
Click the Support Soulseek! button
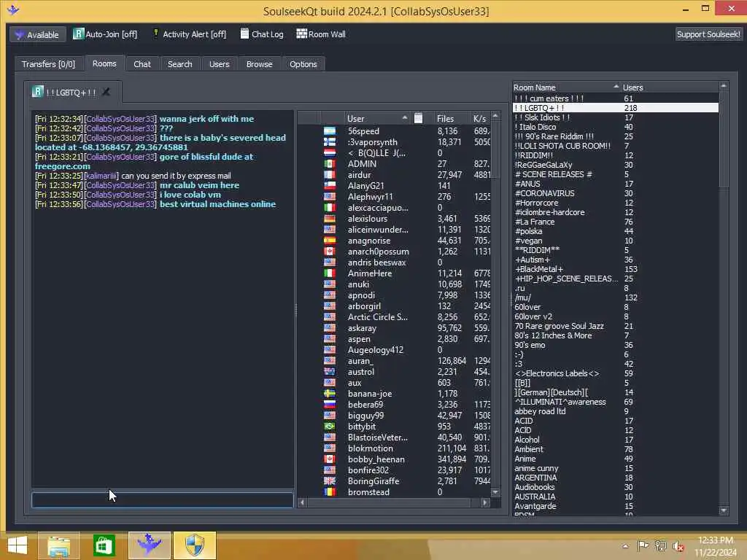point(708,34)
